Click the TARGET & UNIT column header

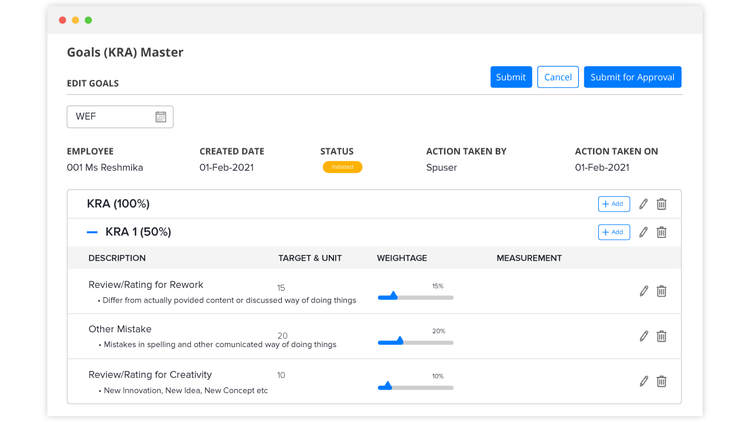pyautogui.click(x=310, y=258)
